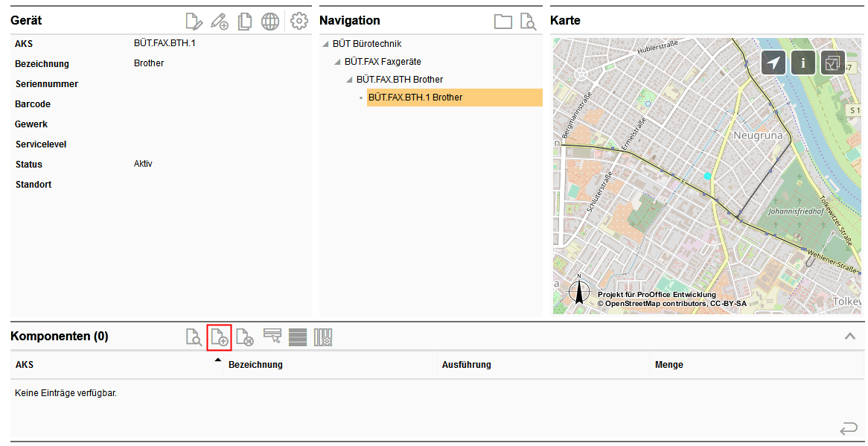Click the search component icon in Komponenten toolbar
Screen dimensions: 868x446
[194, 337]
